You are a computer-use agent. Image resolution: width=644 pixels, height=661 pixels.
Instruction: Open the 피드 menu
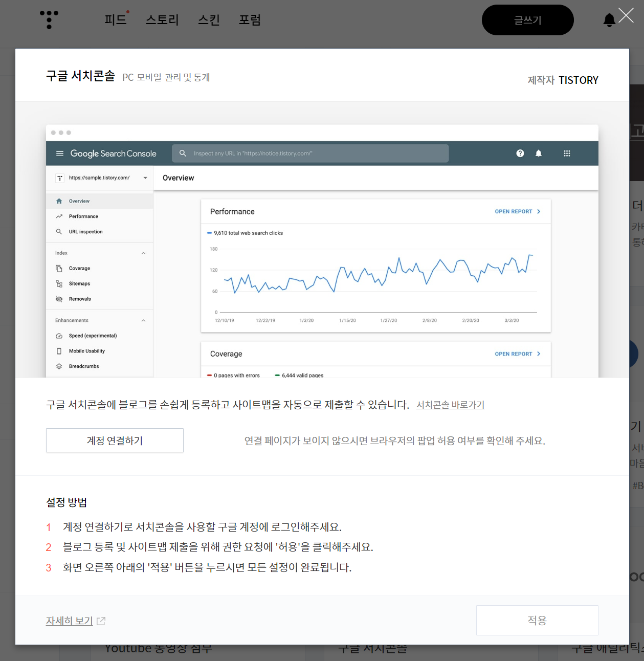pos(116,20)
